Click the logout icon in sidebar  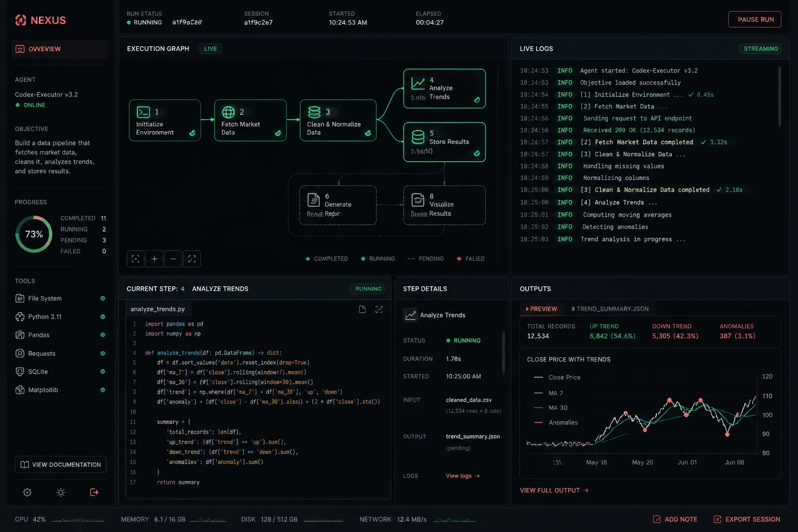coord(94,492)
